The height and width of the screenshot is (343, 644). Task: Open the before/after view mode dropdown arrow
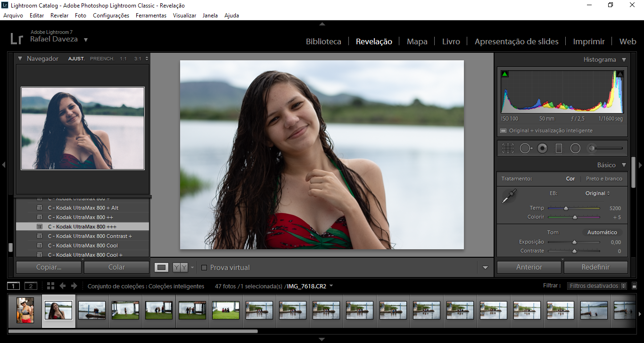pos(192,268)
